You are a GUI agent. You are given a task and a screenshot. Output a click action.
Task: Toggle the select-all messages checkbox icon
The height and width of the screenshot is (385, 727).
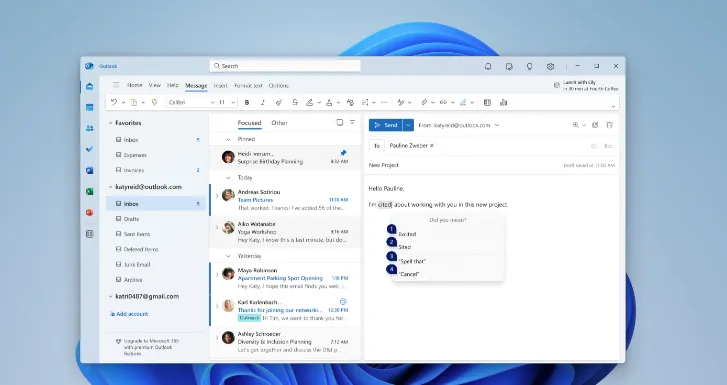(339, 122)
